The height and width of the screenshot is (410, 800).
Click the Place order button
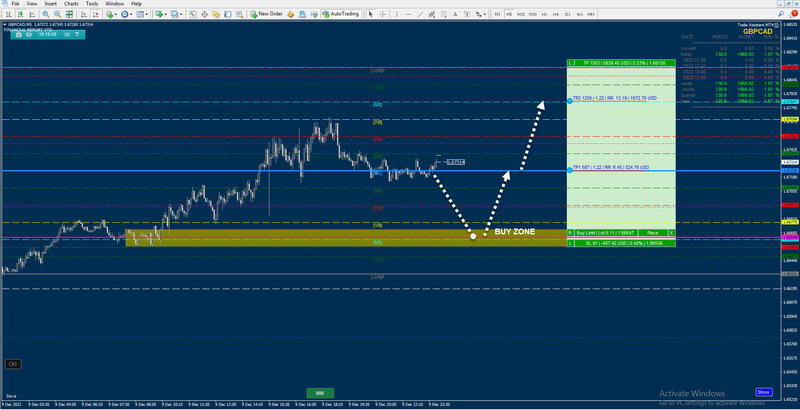tap(653, 233)
